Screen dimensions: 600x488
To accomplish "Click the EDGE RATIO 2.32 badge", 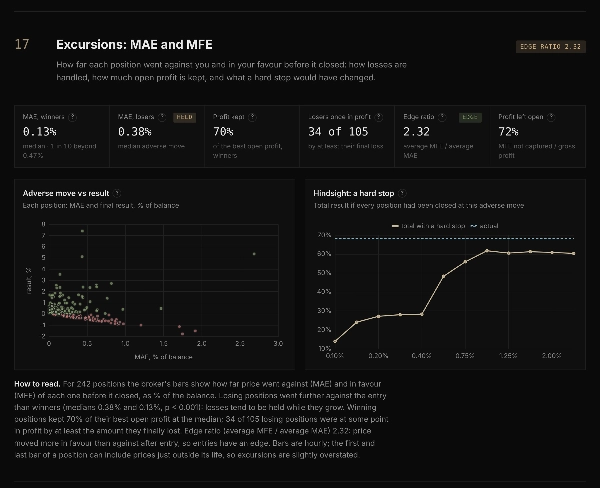I will (x=551, y=47).
